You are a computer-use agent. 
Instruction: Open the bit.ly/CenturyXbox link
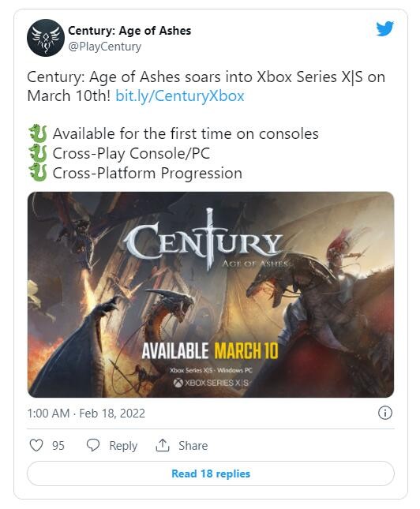180,96
